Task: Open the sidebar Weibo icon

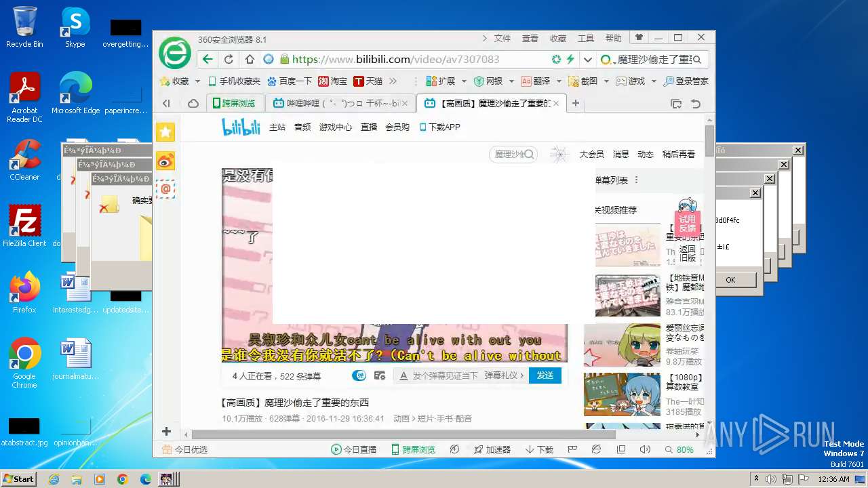Action: coord(166,161)
